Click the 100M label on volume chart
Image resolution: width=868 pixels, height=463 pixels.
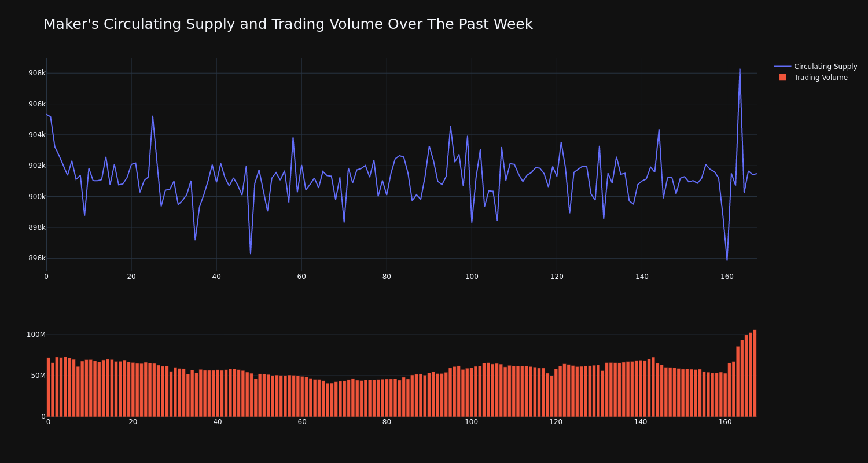36,335
